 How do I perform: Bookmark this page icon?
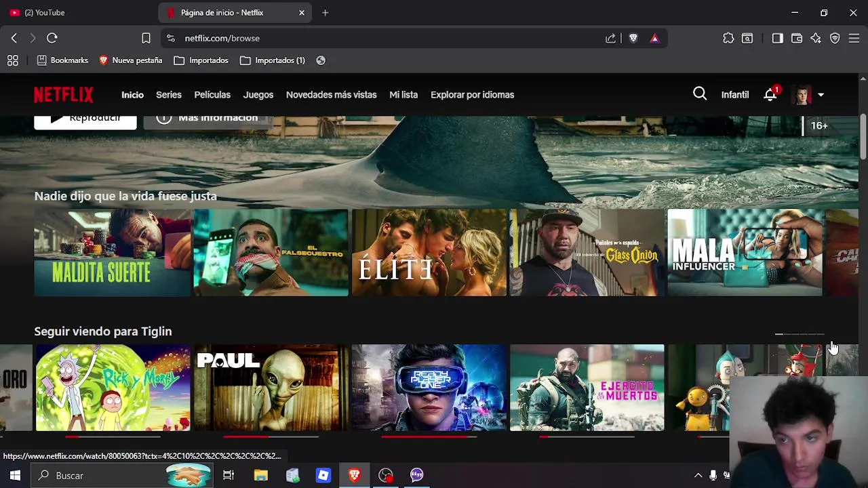(146, 38)
